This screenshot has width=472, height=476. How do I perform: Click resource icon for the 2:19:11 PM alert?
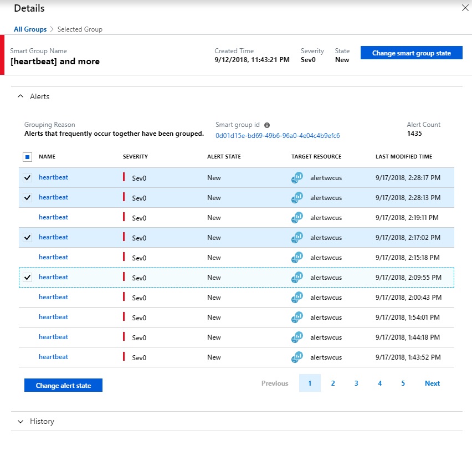pyautogui.click(x=297, y=217)
